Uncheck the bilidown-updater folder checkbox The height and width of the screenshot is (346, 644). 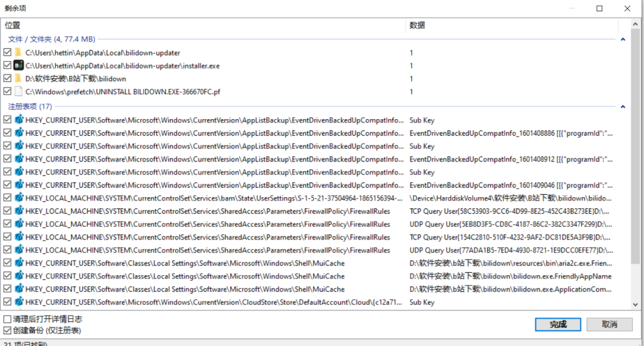coord(7,52)
